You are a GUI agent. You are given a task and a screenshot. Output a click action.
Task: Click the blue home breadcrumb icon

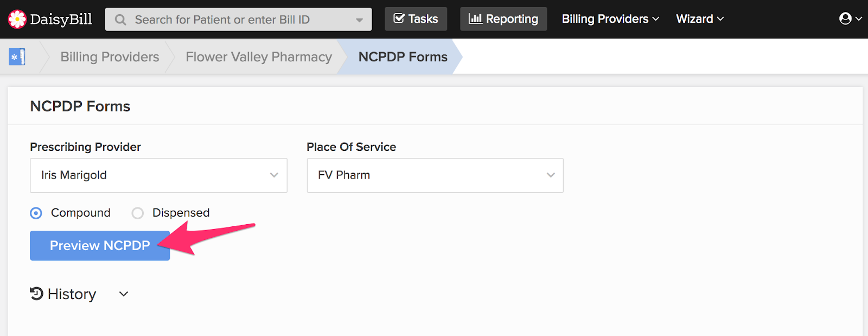point(17,57)
